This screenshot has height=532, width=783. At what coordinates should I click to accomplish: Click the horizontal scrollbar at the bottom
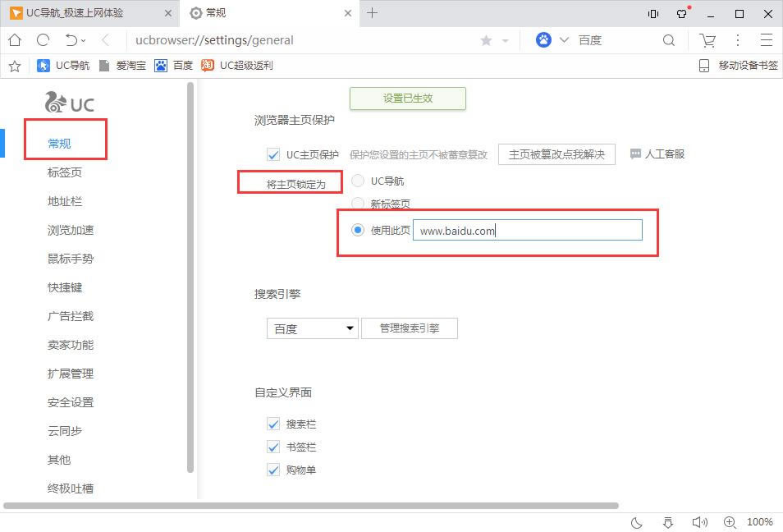(x=310, y=506)
